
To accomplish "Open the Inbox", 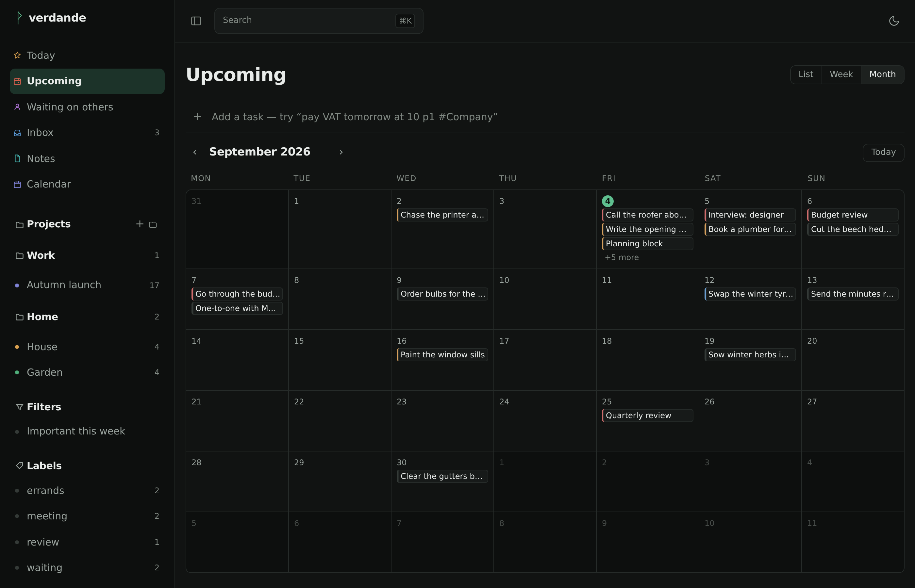I will click(87, 133).
